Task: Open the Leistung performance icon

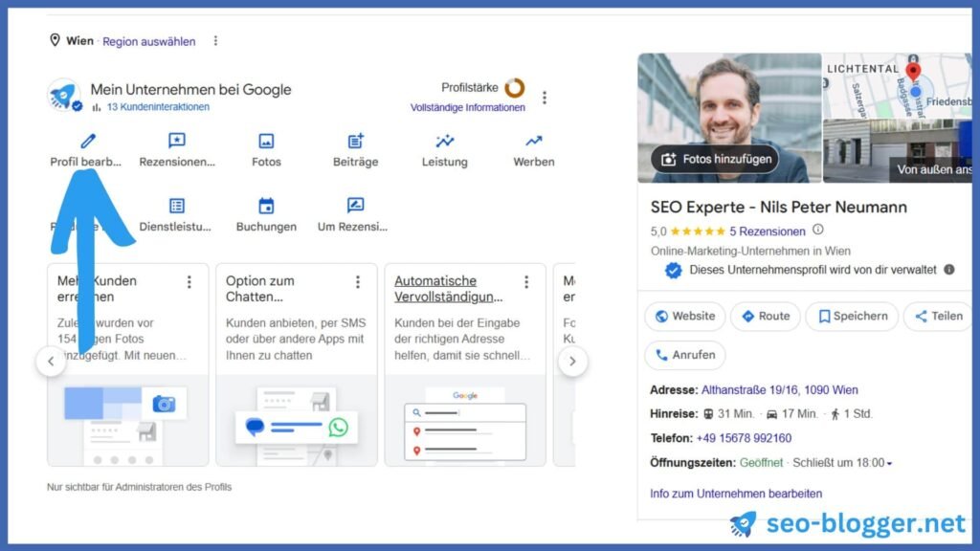Action: (444, 141)
